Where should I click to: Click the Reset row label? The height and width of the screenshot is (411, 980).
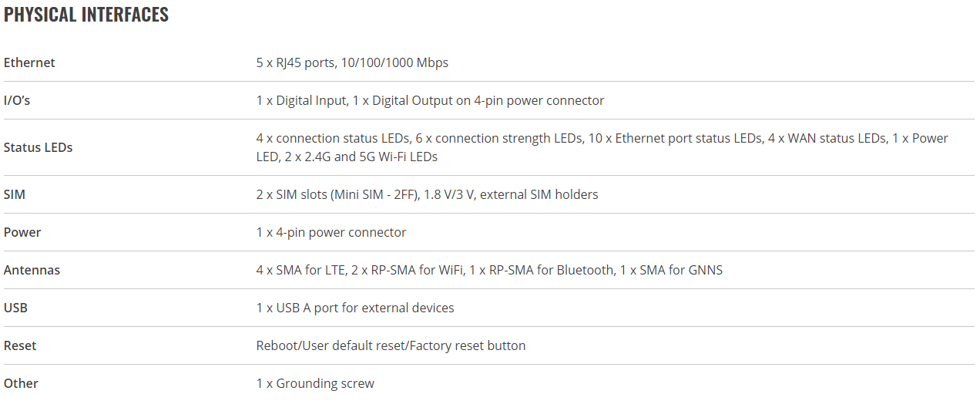click(x=20, y=345)
